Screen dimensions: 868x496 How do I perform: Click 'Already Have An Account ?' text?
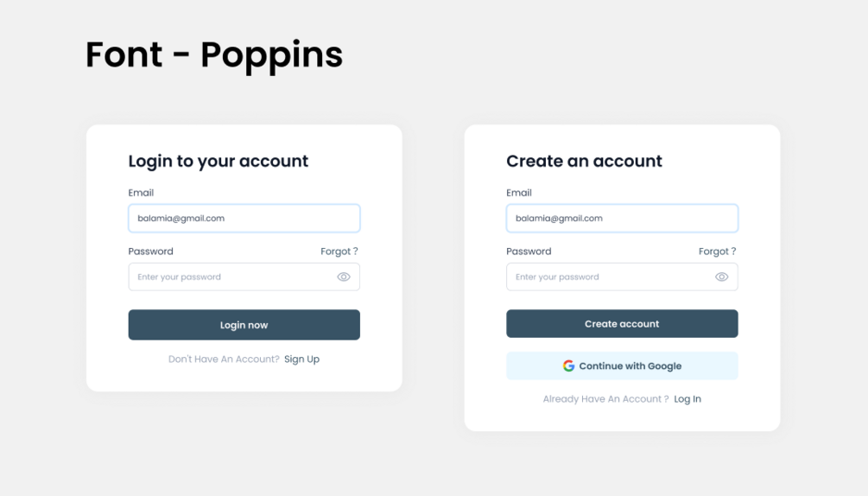pos(605,399)
